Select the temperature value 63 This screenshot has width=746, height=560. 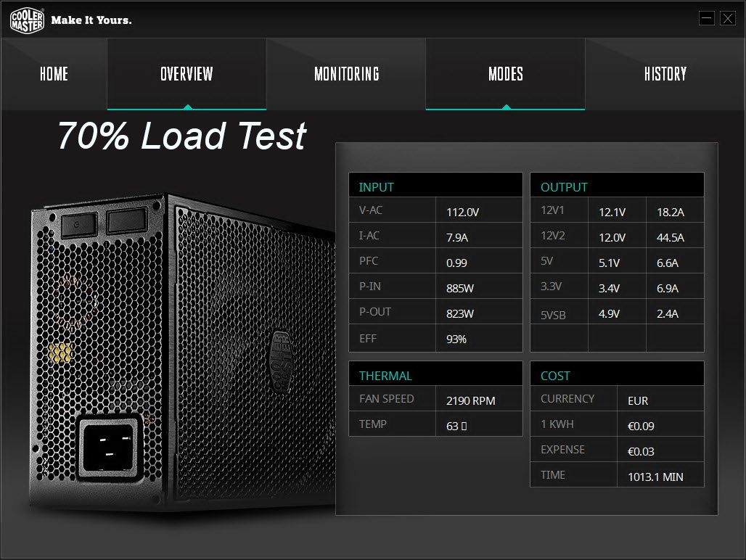pos(456,426)
